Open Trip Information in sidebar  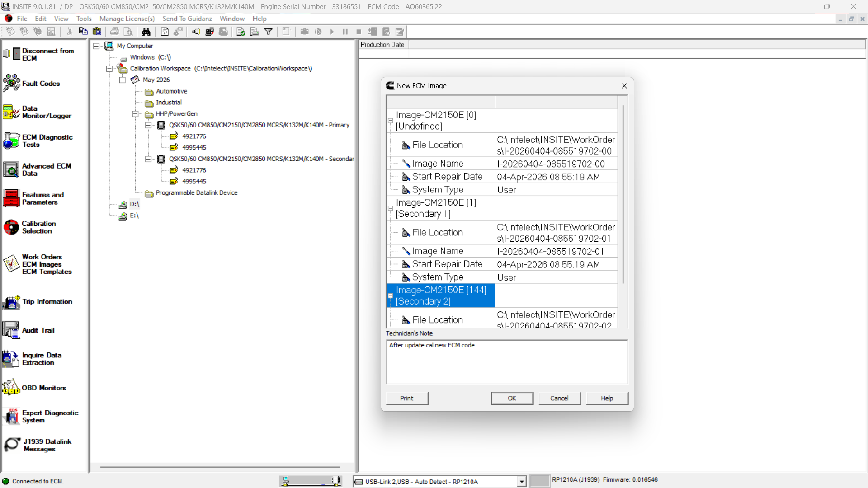click(37, 301)
